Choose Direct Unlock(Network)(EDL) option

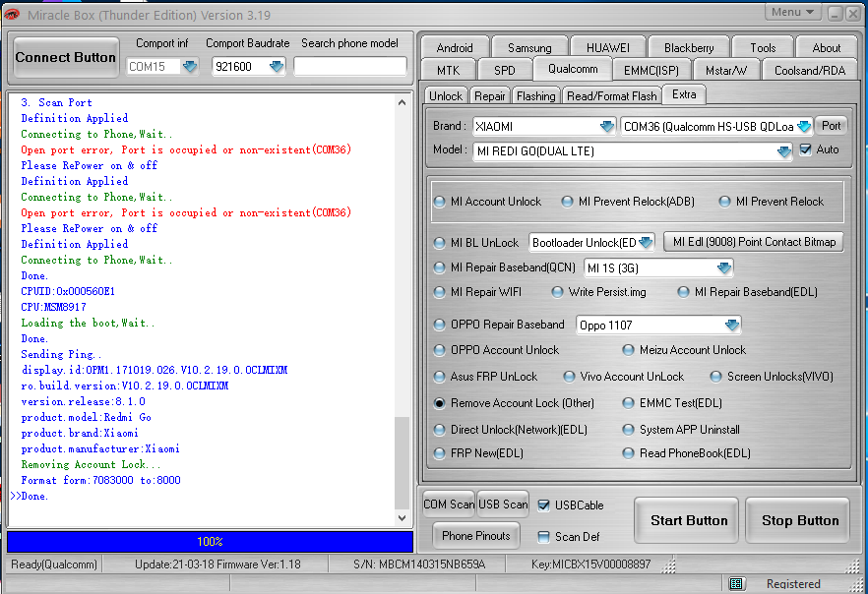pyautogui.click(x=440, y=430)
